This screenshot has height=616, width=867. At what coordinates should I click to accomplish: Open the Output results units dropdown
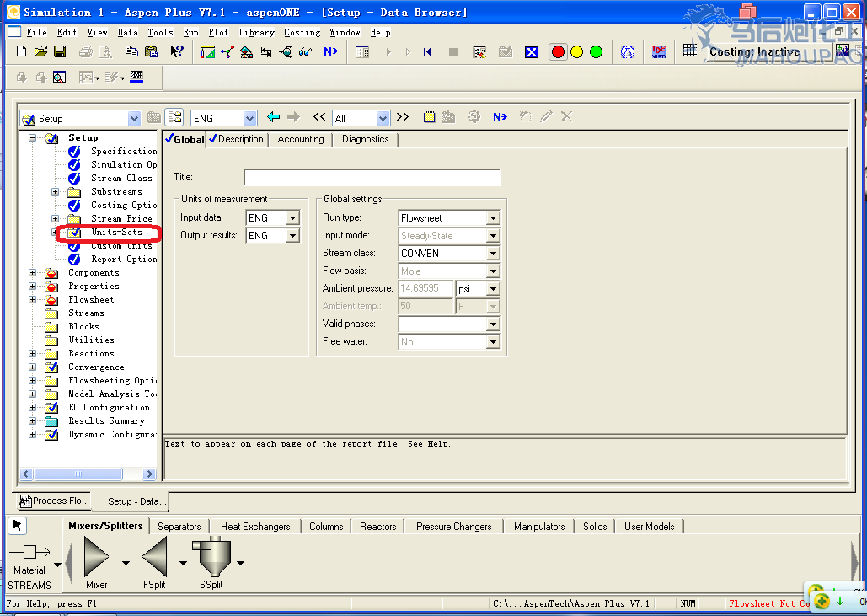tap(293, 236)
